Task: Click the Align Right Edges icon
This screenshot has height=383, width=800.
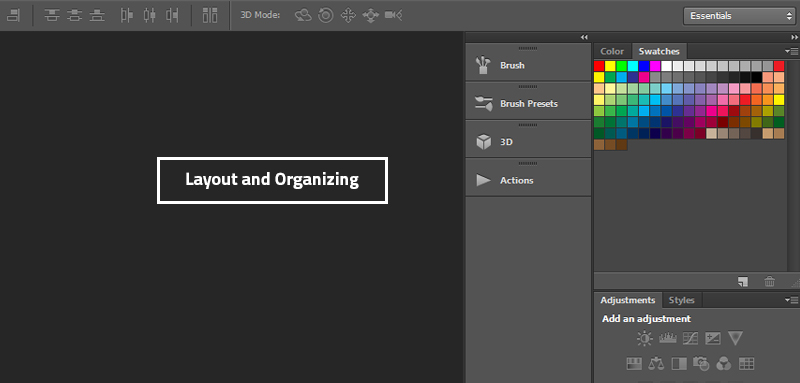Action: (x=13, y=15)
